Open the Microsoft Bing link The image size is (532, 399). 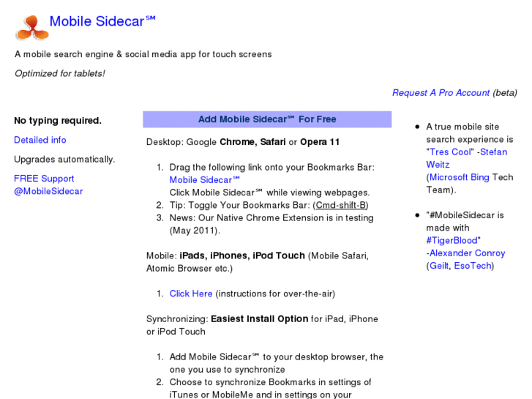pos(459,177)
